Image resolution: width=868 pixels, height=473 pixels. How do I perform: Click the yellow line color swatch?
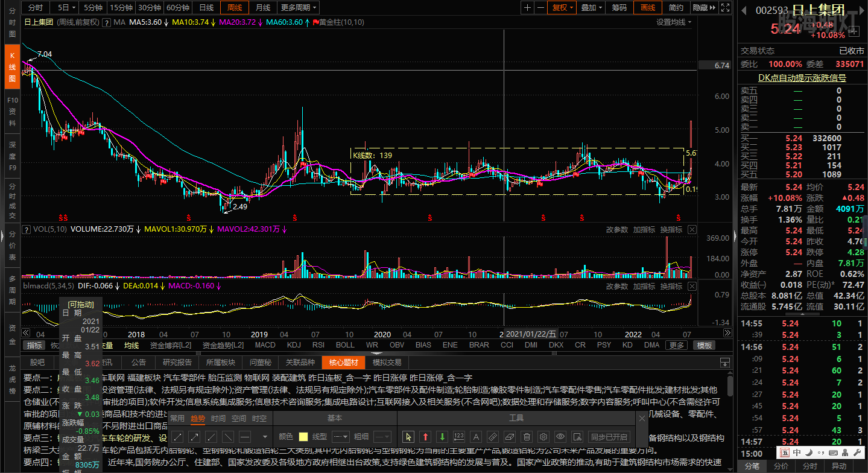tap(303, 436)
